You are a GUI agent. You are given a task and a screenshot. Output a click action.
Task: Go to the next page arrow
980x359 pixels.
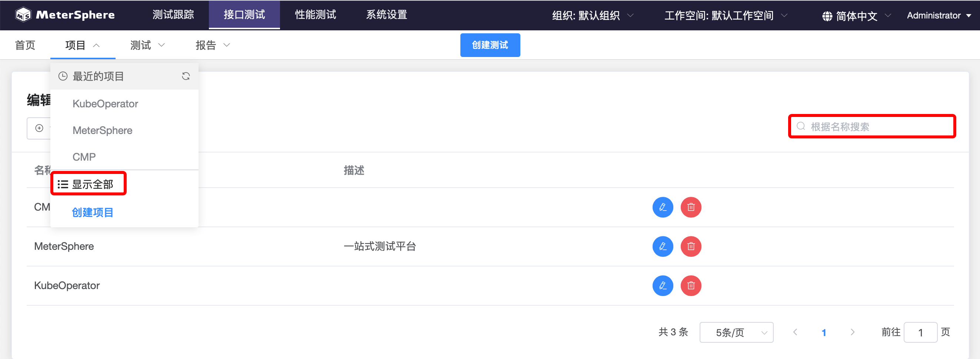pyautogui.click(x=853, y=332)
